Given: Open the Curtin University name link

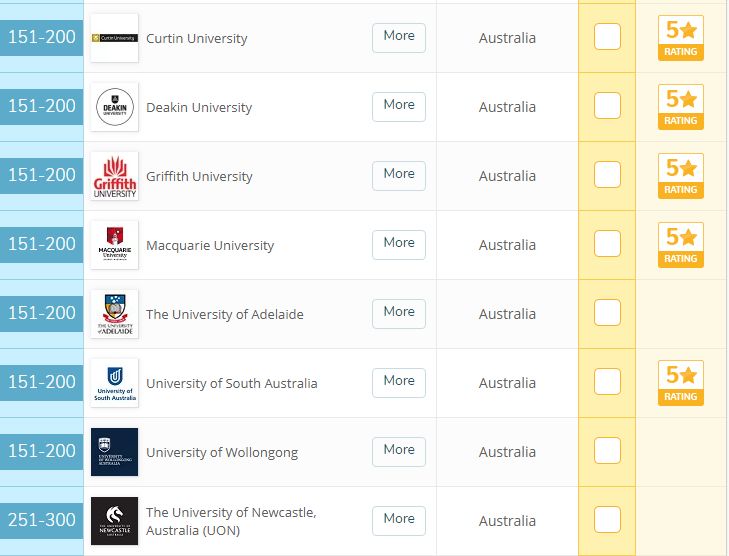Looking at the screenshot, I should [x=197, y=38].
